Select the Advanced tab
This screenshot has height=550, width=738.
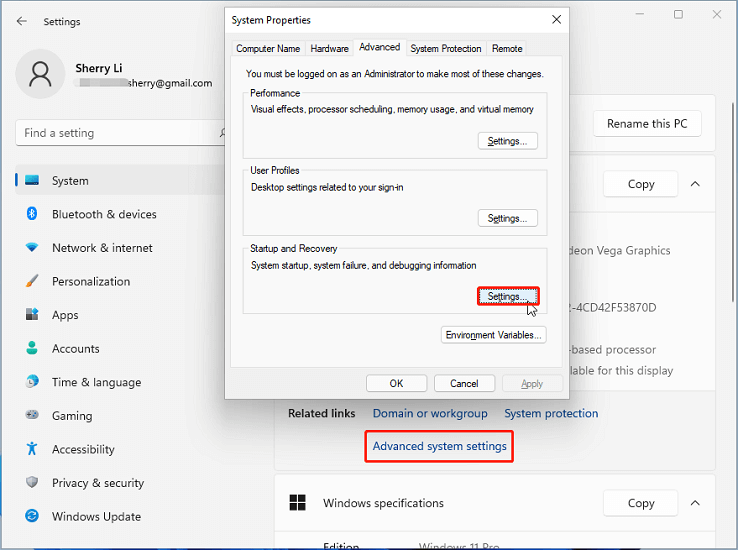pos(379,47)
